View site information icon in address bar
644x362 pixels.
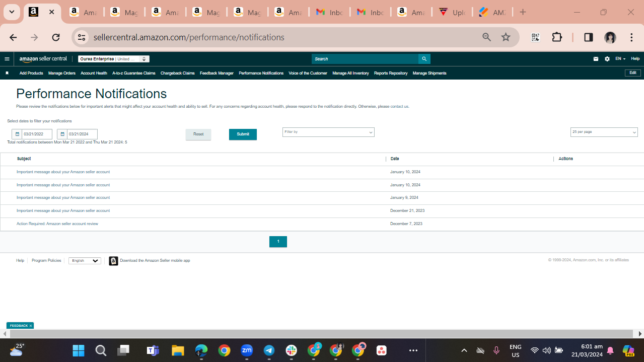(82, 37)
